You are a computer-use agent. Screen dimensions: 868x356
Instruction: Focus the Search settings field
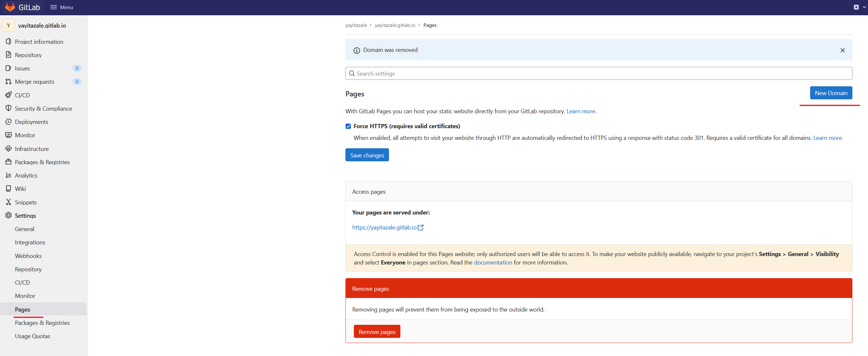click(x=598, y=73)
